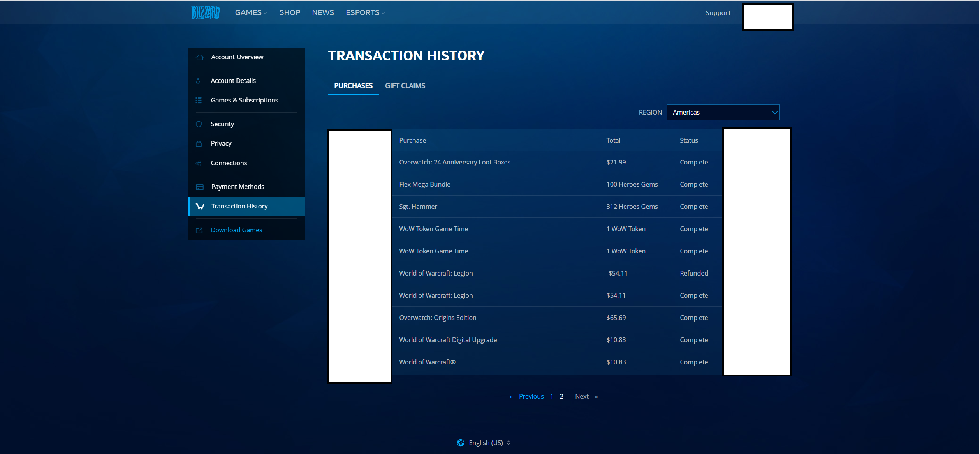This screenshot has width=980, height=454.
Task: Expand the Games menu
Action: coord(251,12)
